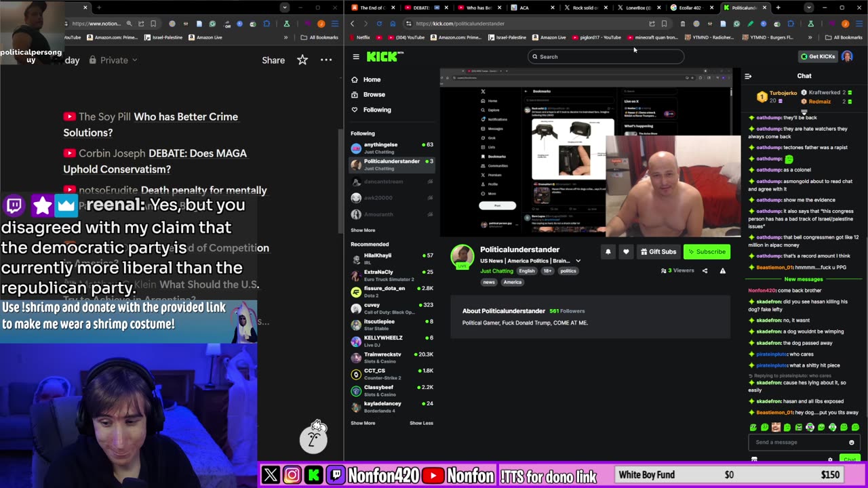Image resolution: width=868 pixels, height=488 pixels.
Task: Click the Gift Subs button
Action: pos(658,251)
